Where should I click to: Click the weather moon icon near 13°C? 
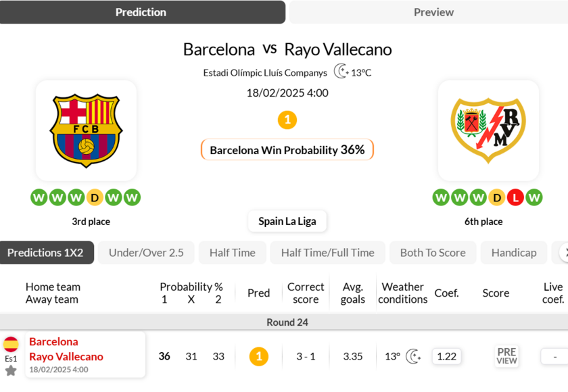[341, 72]
